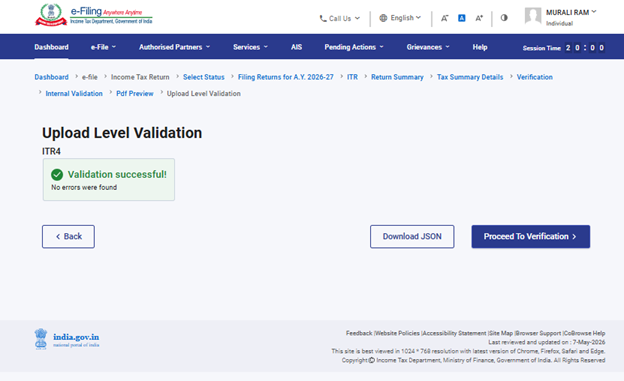Click the Income Tax Return breadcrumb text

coord(140,77)
